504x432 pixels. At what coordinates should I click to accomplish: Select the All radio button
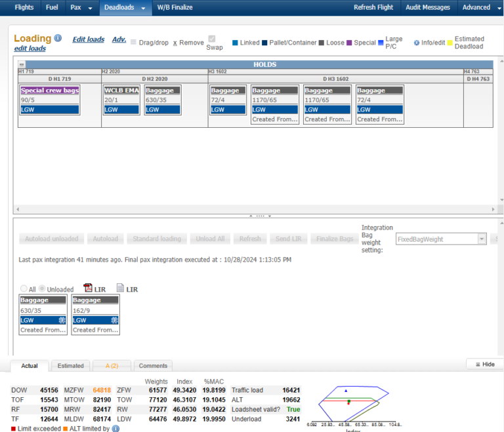click(24, 288)
